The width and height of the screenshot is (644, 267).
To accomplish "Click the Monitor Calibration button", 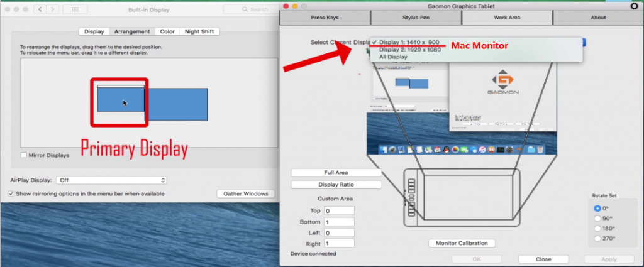I will click(462, 243).
